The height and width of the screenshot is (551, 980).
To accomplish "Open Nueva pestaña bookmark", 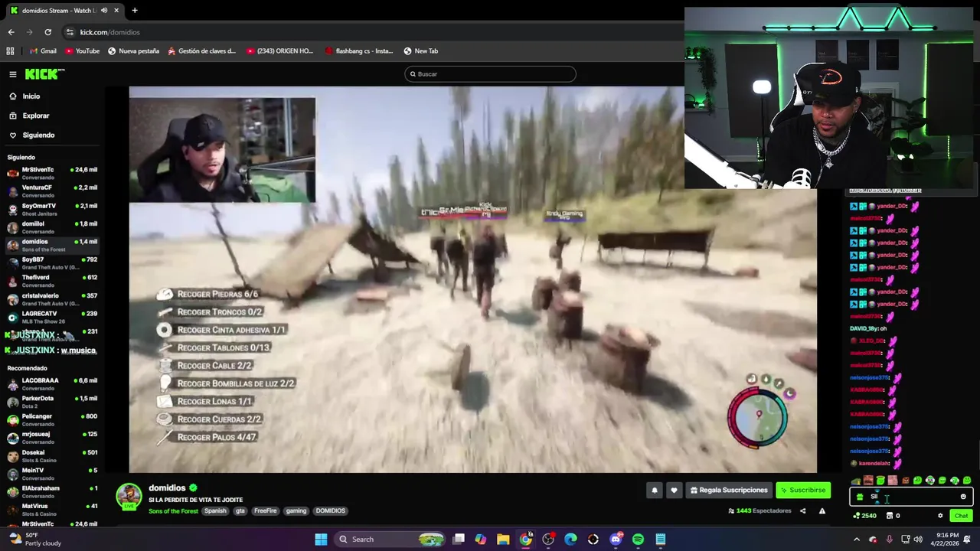I will [133, 51].
